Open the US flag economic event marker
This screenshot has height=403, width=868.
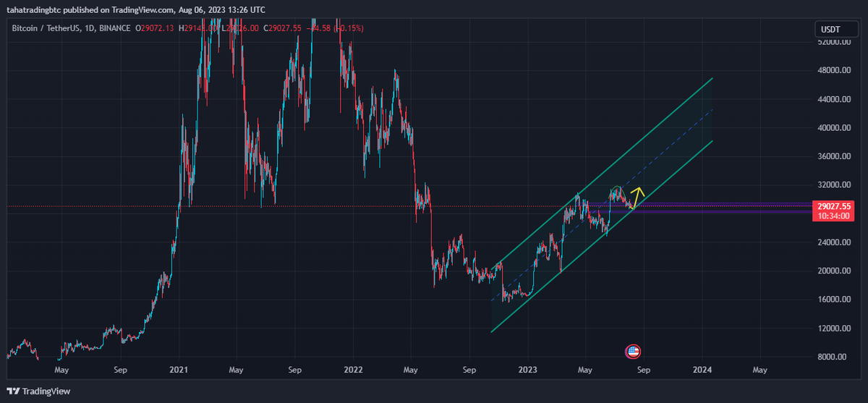tap(633, 352)
